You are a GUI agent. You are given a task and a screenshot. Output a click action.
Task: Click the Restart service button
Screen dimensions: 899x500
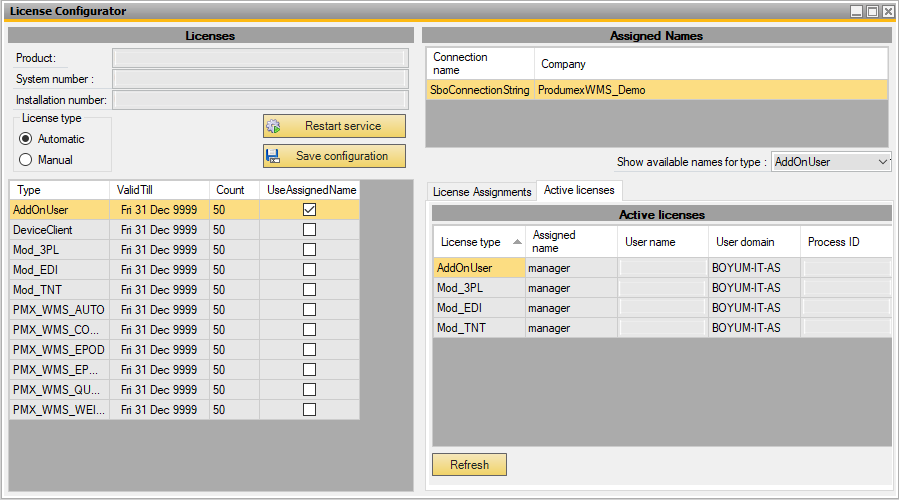[334, 127]
